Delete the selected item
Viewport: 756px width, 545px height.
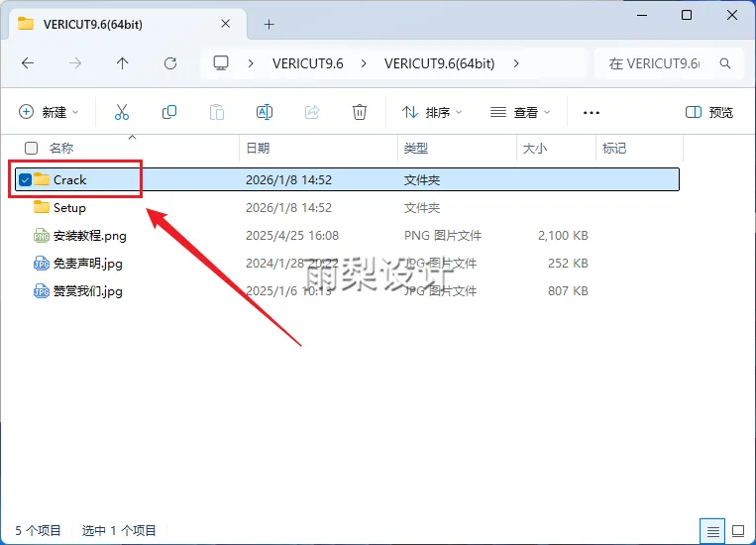360,112
